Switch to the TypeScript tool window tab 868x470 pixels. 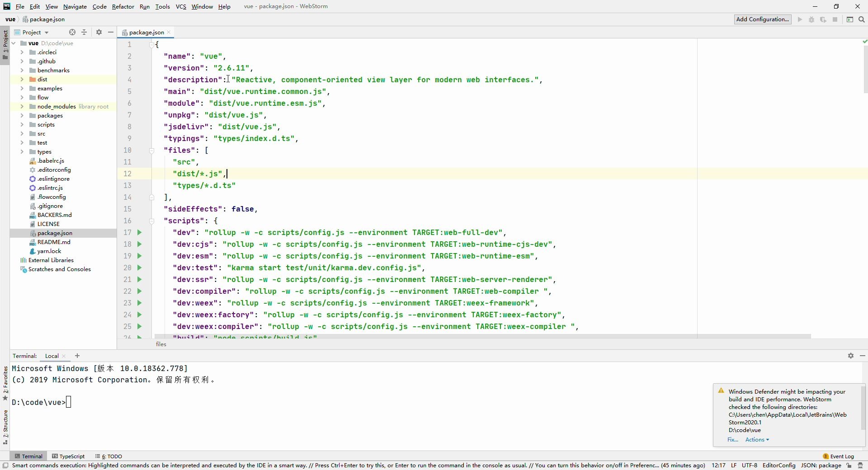pos(68,456)
